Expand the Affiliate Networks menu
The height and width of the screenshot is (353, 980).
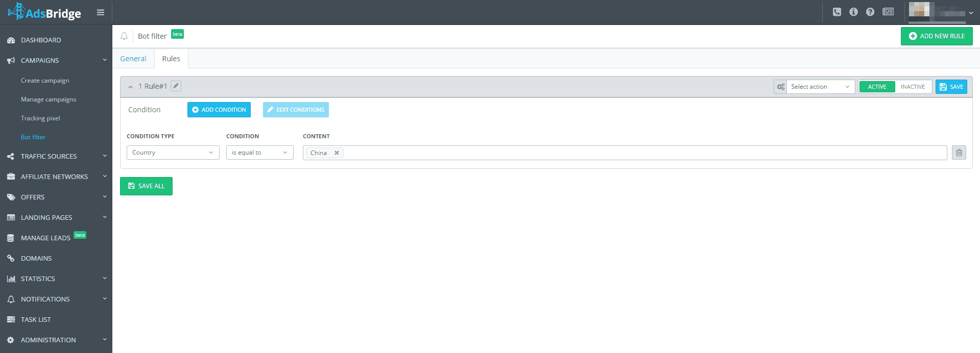(x=105, y=176)
